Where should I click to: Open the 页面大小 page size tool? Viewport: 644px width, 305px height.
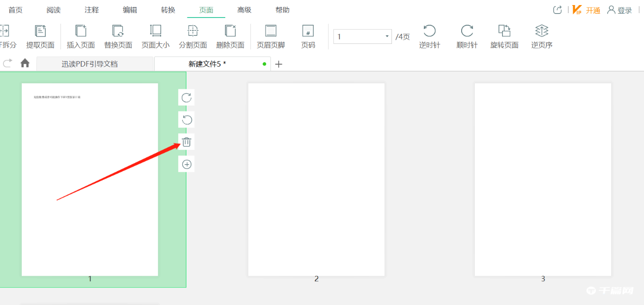point(156,31)
